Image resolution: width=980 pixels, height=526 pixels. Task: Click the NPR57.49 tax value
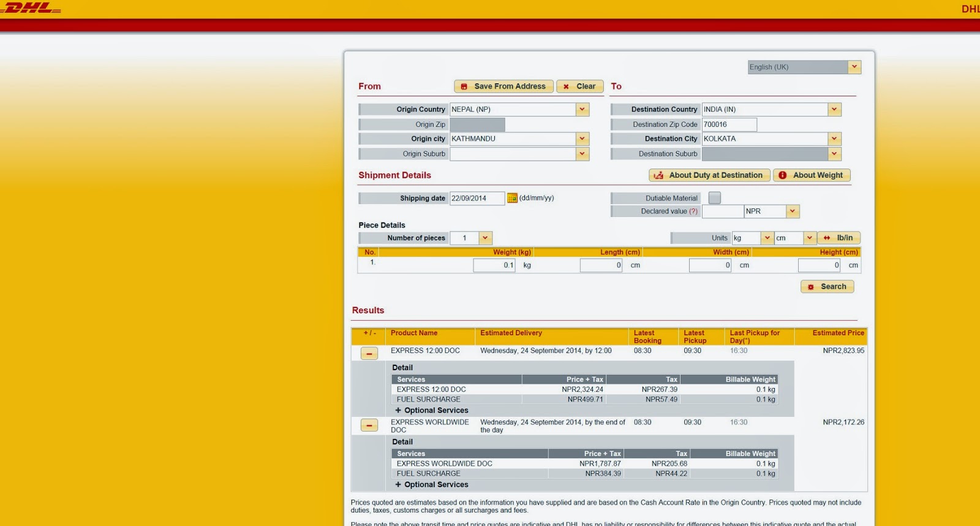pyautogui.click(x=661, y=399)
